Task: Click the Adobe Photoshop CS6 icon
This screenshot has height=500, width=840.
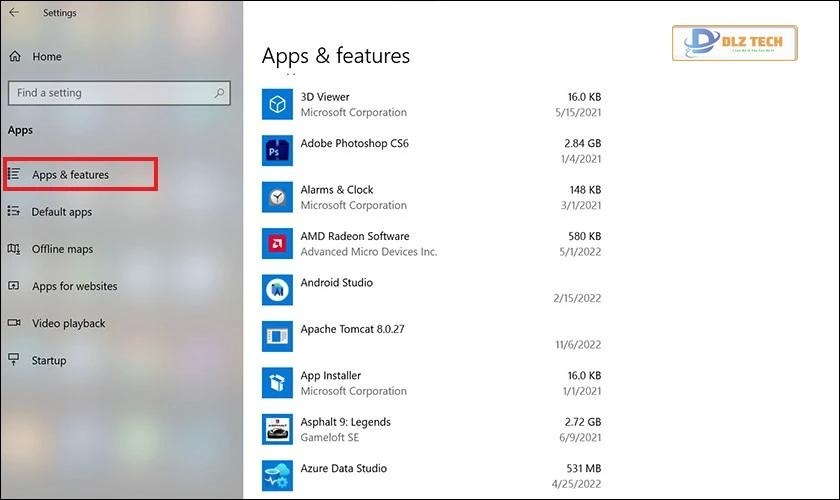Action: [x=277, y=151]
